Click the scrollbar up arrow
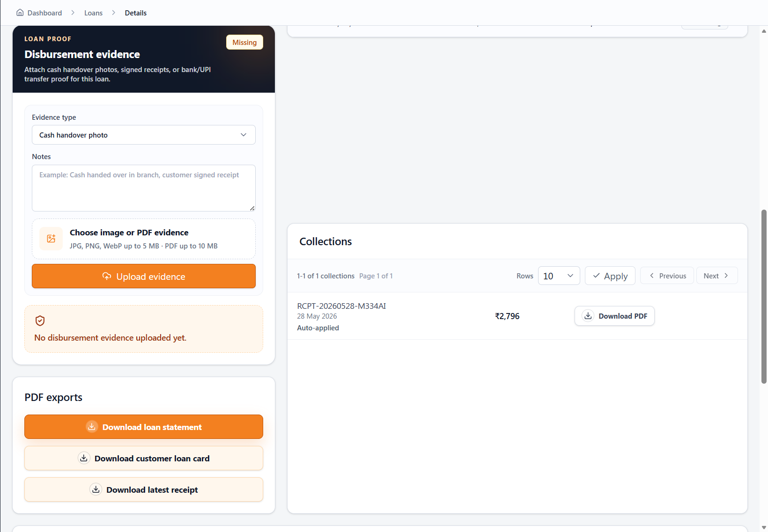Image resolution: width=768 pixels, height=532 pixels. [764, 31]
